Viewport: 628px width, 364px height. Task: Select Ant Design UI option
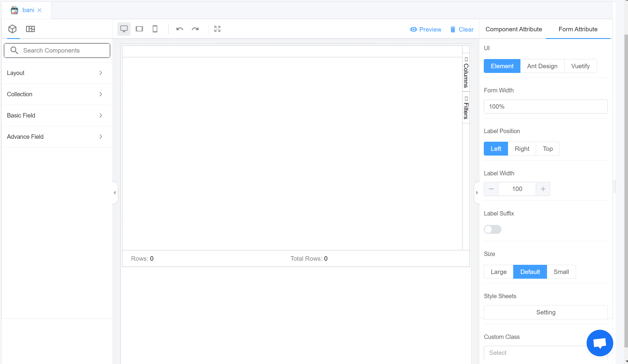click(x=542, y=66)
